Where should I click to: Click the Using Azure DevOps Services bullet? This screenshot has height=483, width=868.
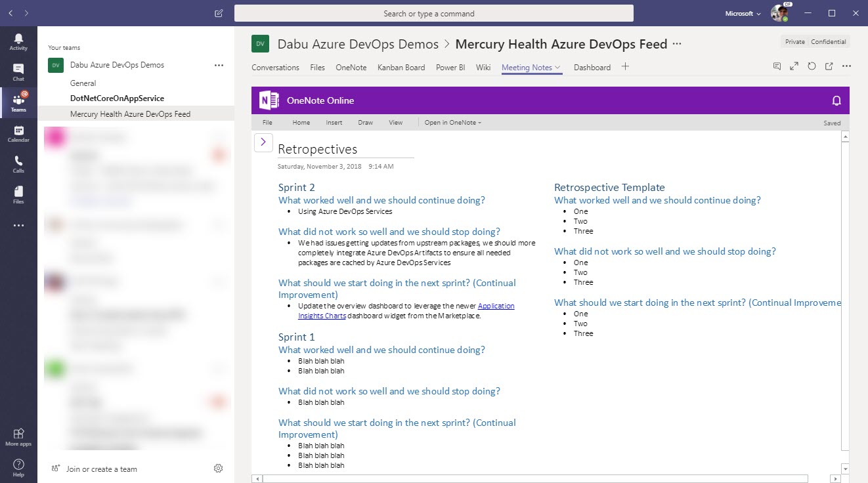pos(345,211)
